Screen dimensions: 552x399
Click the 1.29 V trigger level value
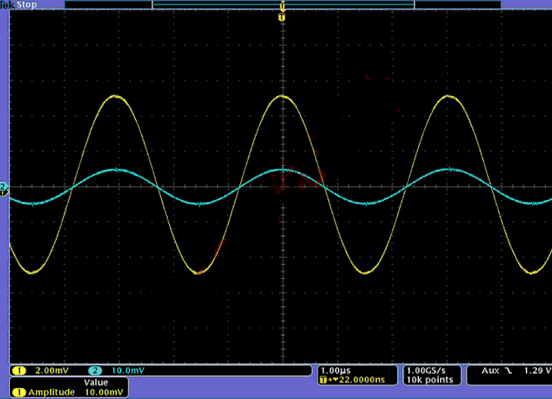pos(537,370)
